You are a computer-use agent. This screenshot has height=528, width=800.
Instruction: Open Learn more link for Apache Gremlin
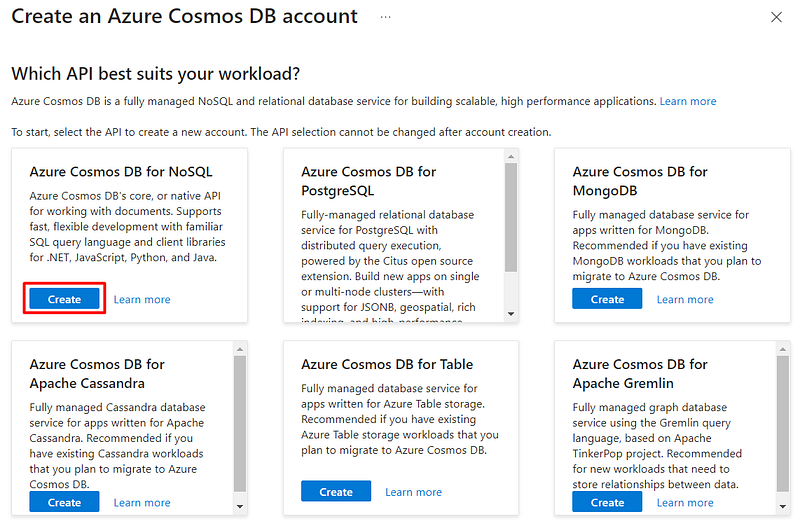click(x=685, y=502)
